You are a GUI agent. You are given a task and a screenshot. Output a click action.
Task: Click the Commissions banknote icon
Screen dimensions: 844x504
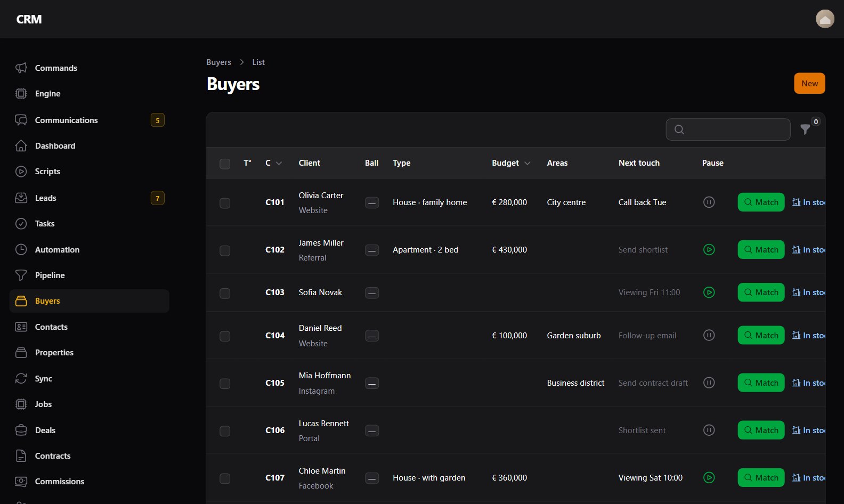[21, 482]
